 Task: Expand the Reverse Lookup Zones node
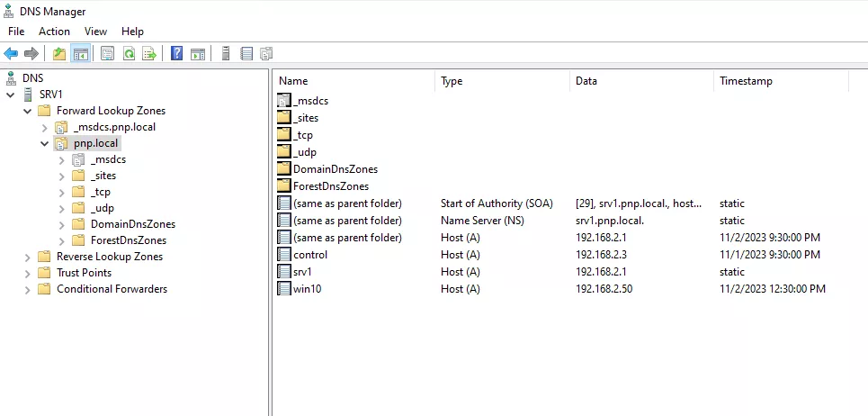click(x=27, y=257)
